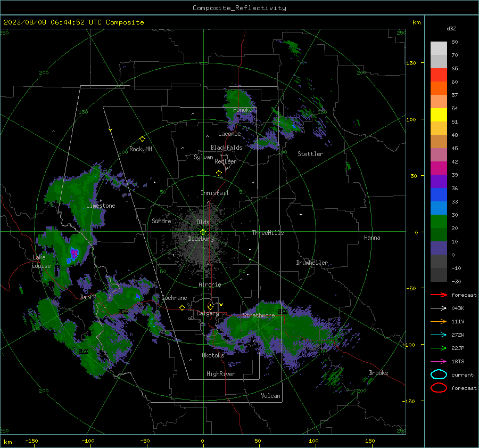Click the magenta 18TS arrow icon

tap(439, 362)
